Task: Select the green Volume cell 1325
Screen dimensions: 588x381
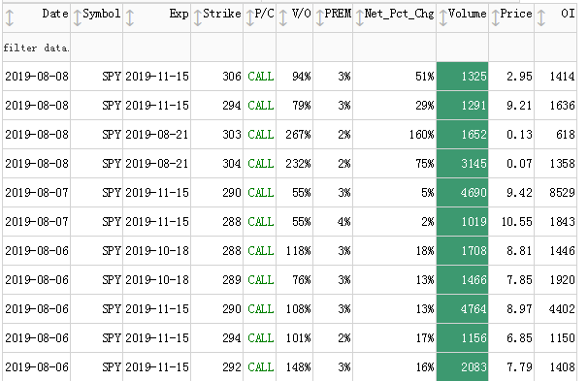Action: click(x=463, y=76)
